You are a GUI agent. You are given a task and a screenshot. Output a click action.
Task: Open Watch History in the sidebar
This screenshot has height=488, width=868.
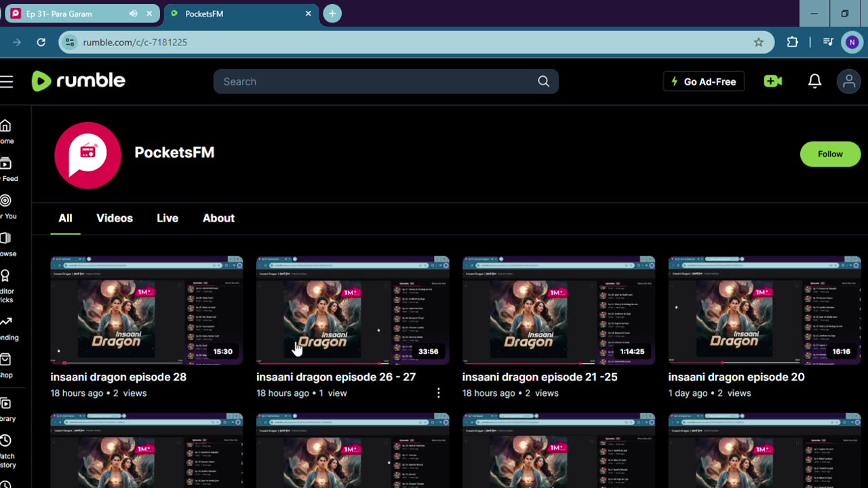point(7,451)
